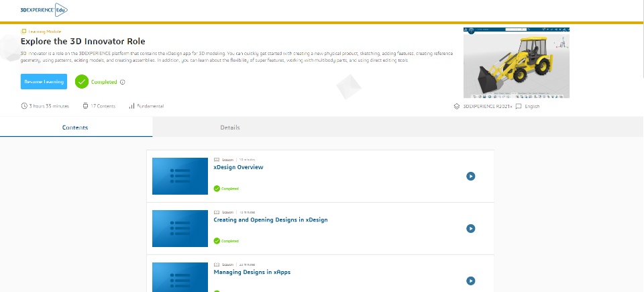Image resolution: width=644 pixels, height=292 pixels.
Task: Click the xDesign Overview thumbnail
Action: pyautogui.click(x=180, y=176)
